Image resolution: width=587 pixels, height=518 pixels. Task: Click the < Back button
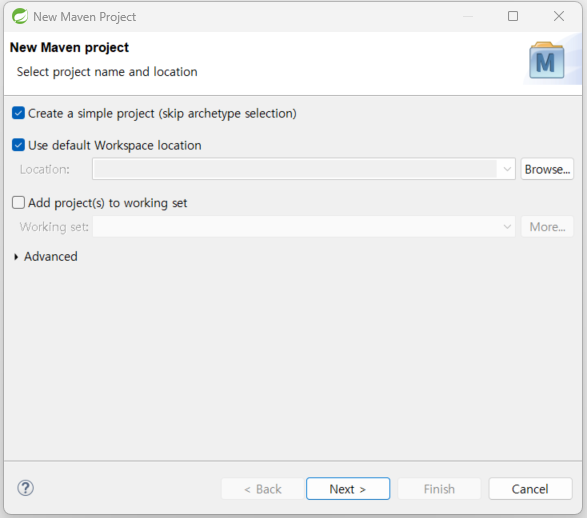pyautogui.click(x=262, y=489)
